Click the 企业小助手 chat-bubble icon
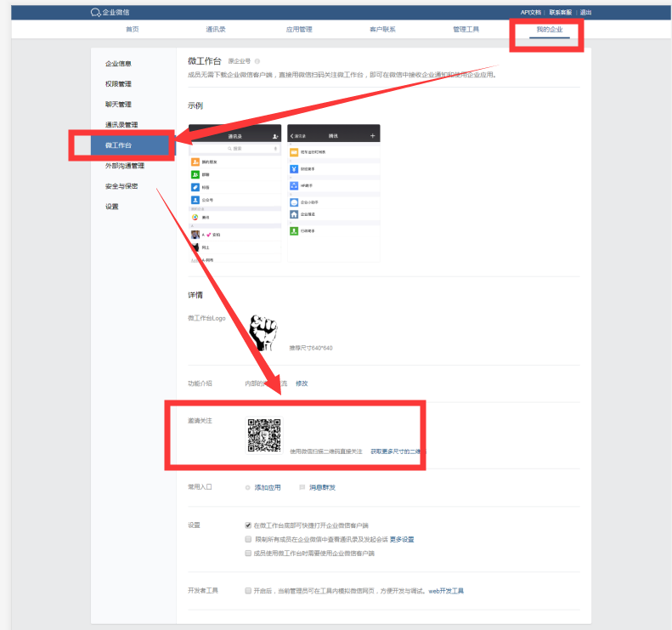The image size is (672, 630). click(294, 202)
